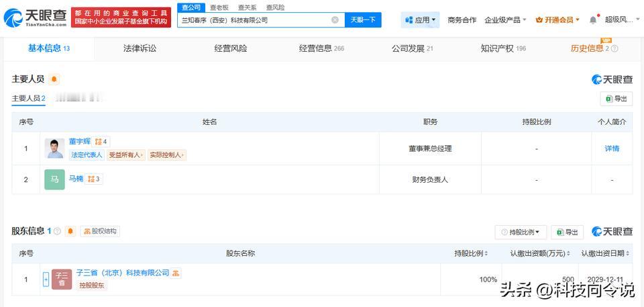Viewport: 644px width, 307px height.
Task: Open the notification bell in header
Action: (593, 19)
